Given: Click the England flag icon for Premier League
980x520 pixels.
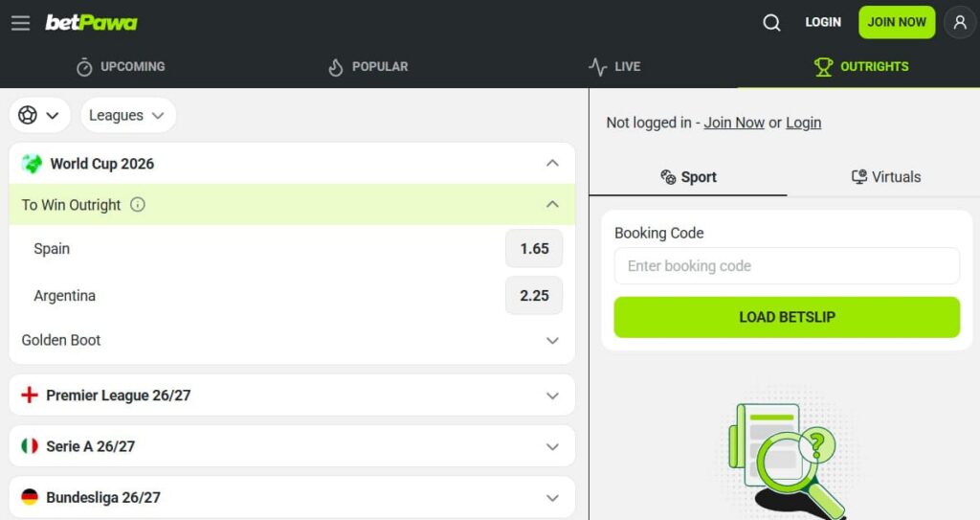Looking at the screenshot, I should (30, 395).
